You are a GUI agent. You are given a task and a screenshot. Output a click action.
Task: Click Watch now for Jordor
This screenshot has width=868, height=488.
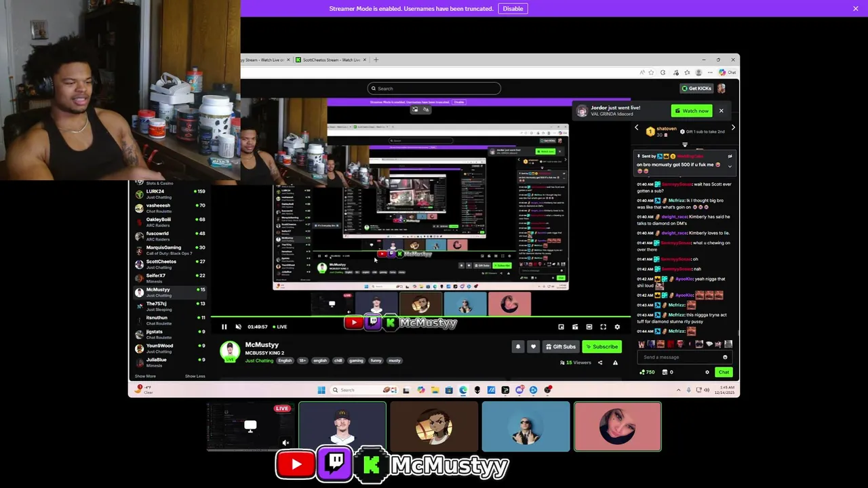pos(692,110)
